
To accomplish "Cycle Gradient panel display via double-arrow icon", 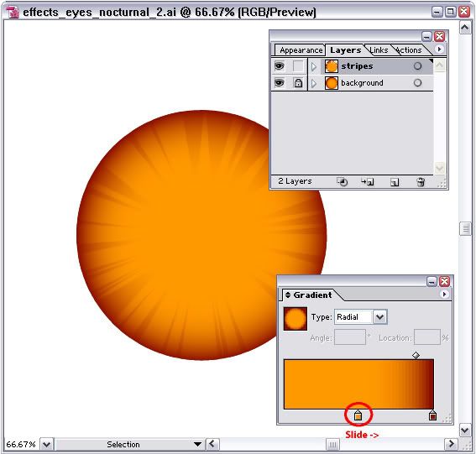I will coord(288,295).
